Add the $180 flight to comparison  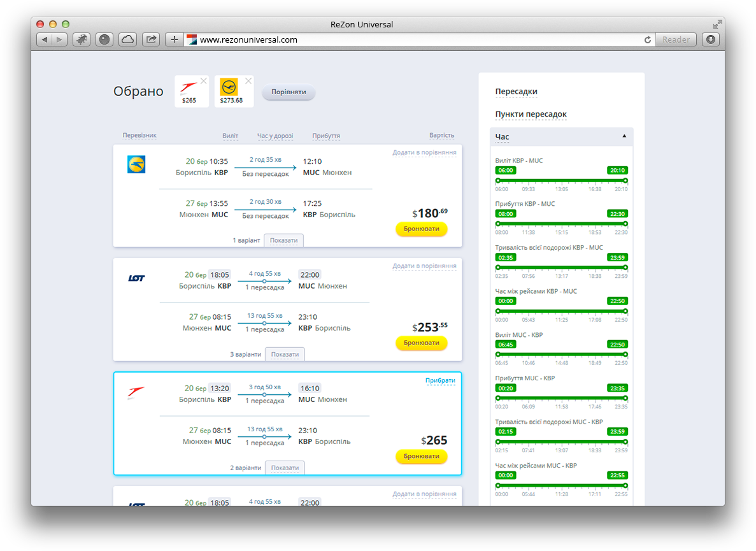[x=424, y=153]
